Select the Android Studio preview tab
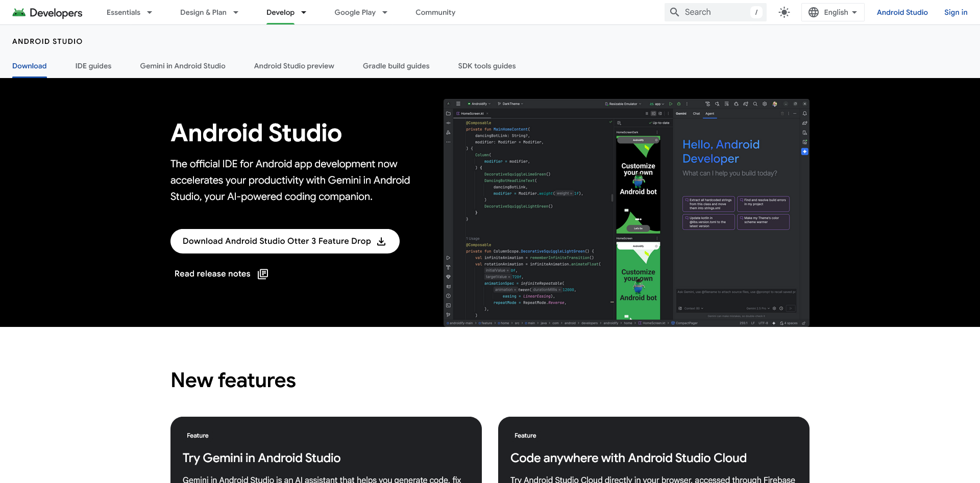The height and width of the screenshot is (483, 980). pyautogui.click(x=294, y=66)
